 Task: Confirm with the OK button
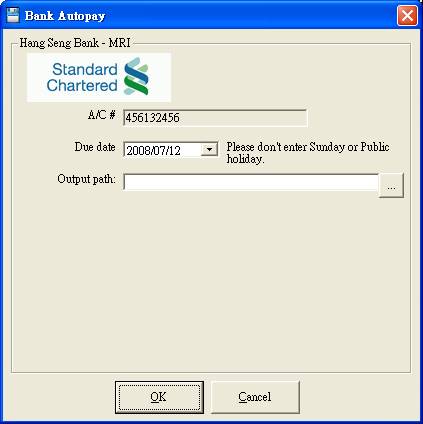point(159,397)
